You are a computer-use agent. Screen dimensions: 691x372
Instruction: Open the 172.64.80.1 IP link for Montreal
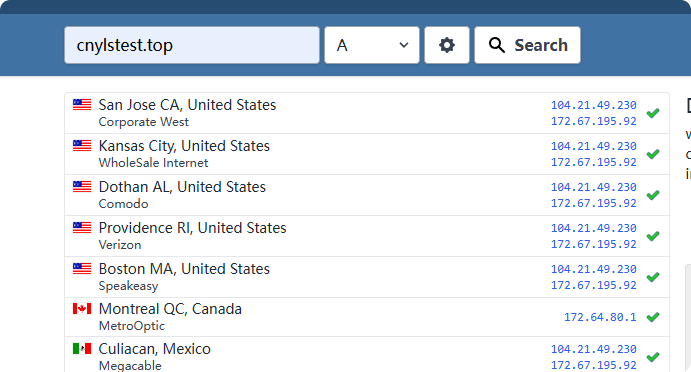[600, 317]
